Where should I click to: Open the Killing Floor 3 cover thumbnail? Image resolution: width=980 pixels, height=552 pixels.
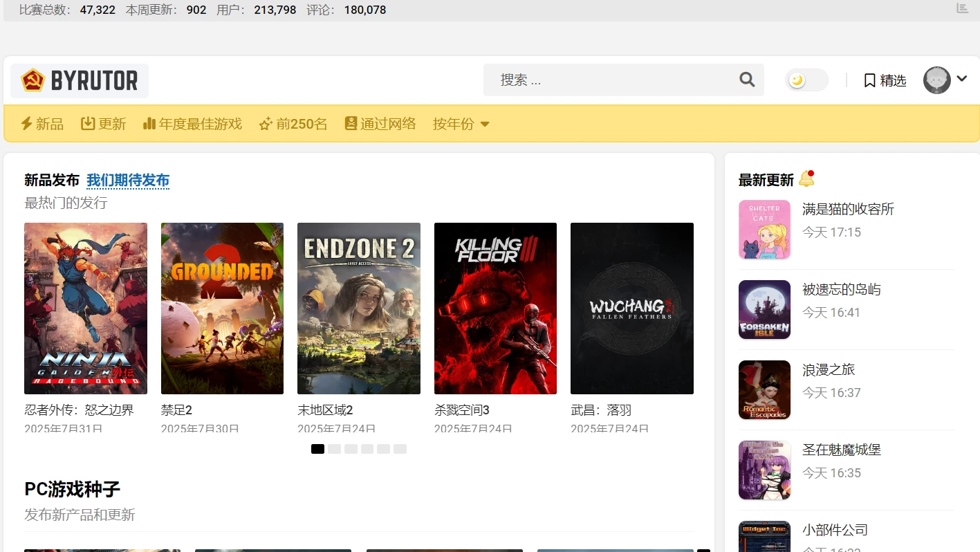(495, 309)
